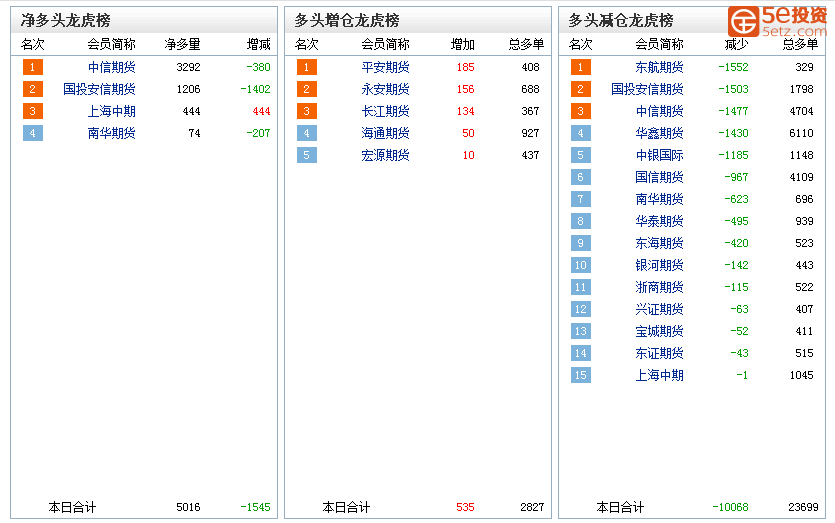Click the red total 535 value
This screenshot has height=523, width=835.
tap(465, 507)
